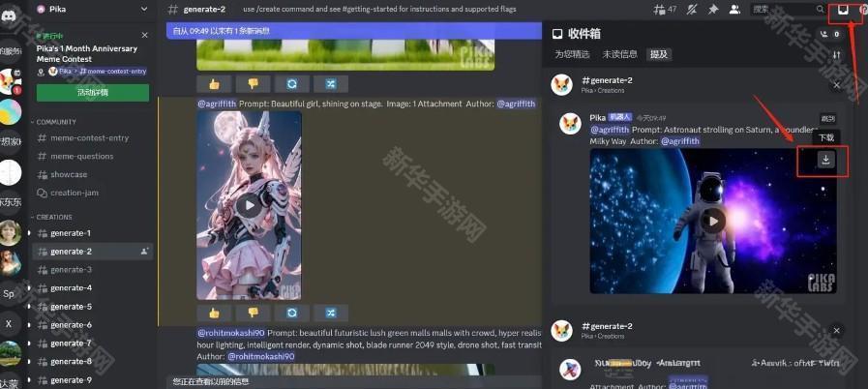The width and height of the screenshot is (868, 389).
Task: Show the member list icon
Action: click(734, 9)
